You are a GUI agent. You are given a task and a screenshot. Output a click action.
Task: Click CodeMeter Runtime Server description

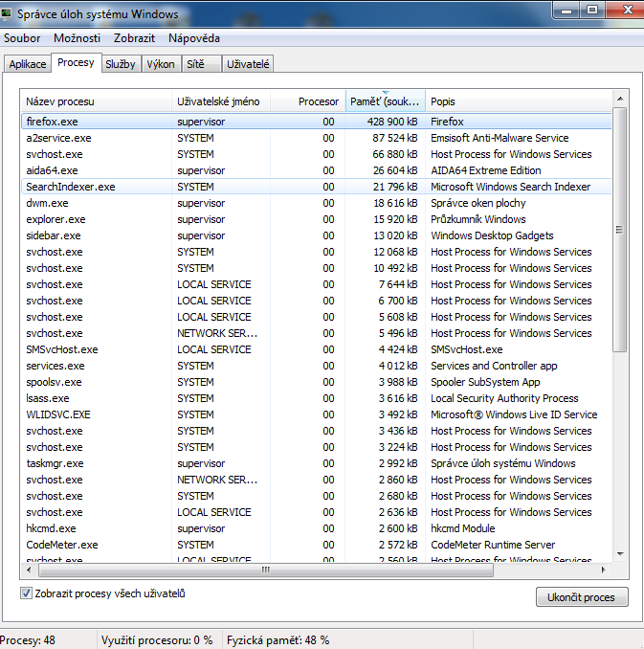pos(493,545)
